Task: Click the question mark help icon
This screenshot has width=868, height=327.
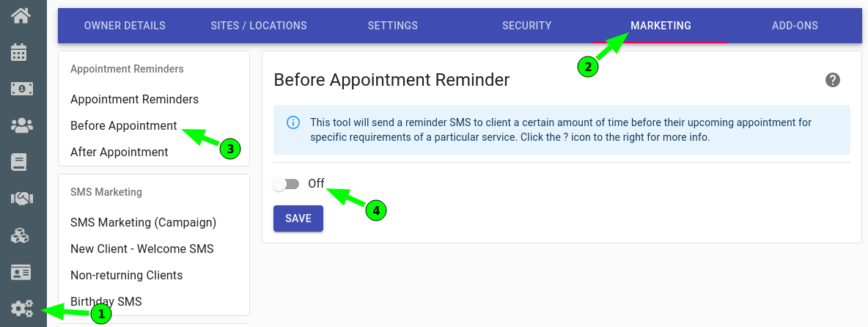Action: click(x=833, y=80)
